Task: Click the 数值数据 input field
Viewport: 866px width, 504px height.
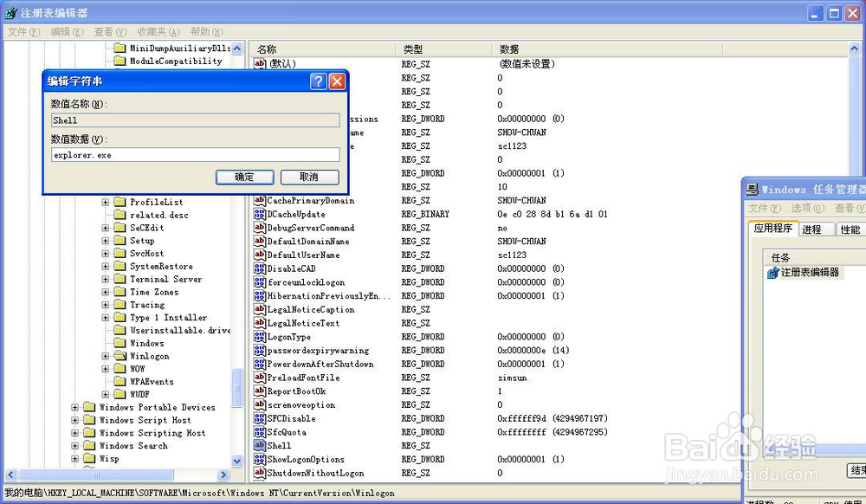Action: click(196, 154)
